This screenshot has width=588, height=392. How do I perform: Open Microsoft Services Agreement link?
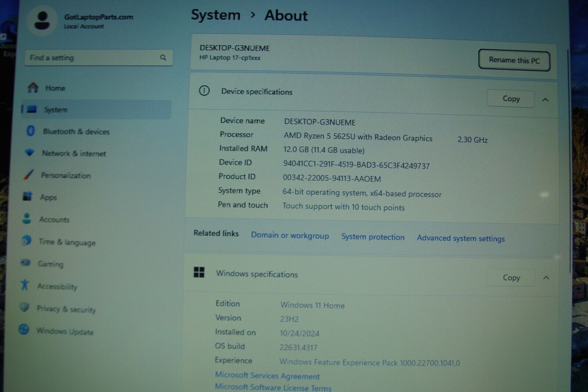point(268,375)
